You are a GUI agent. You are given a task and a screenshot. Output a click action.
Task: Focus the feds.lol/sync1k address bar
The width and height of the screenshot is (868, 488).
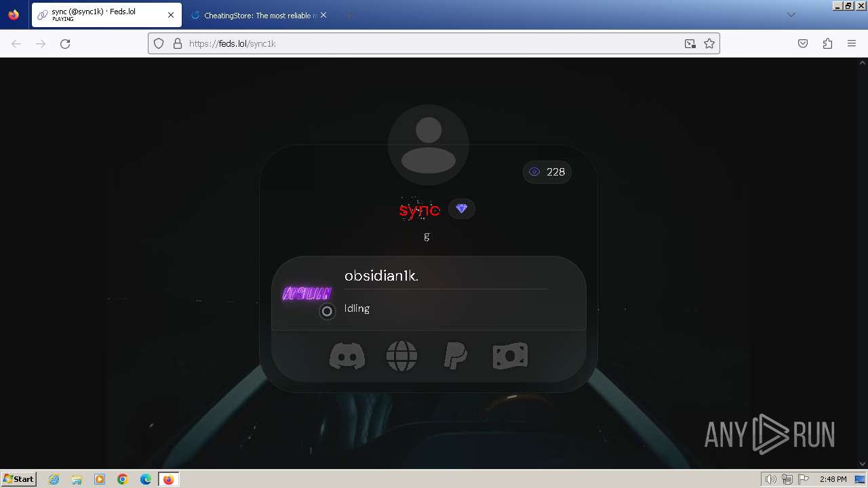click(x=434, y=43)
